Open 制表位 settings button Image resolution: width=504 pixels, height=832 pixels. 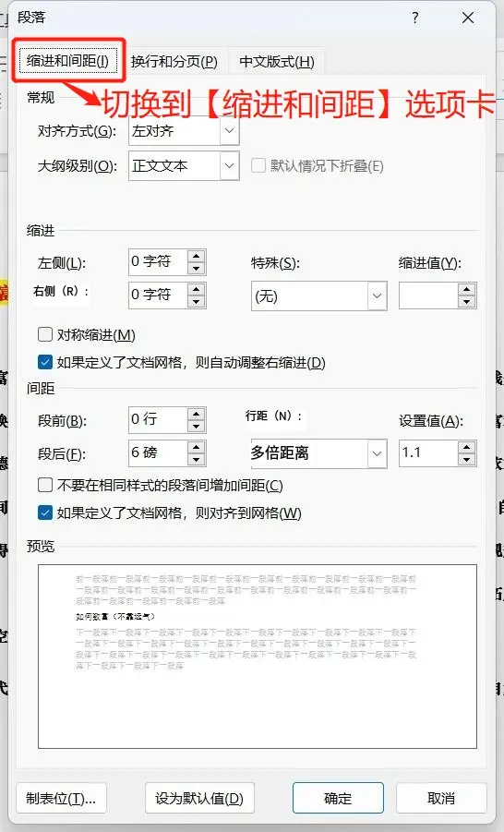pyautogui.click(x=62, y=798)
